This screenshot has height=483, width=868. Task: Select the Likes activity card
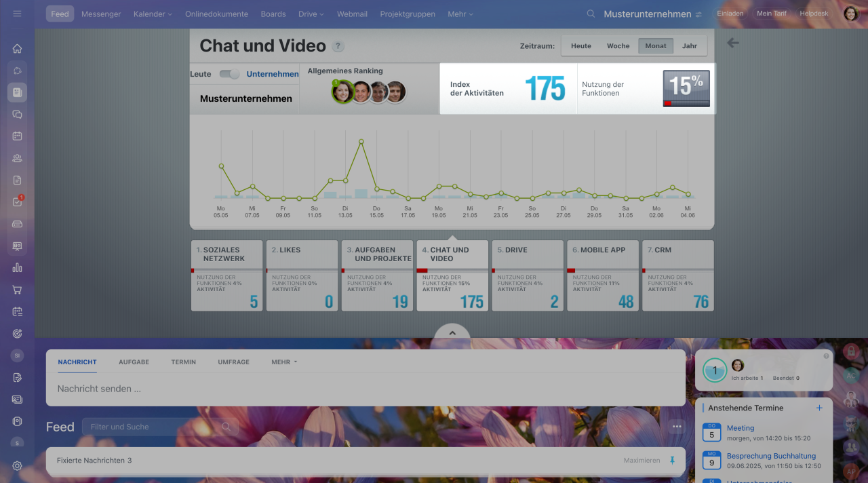tap(302, 275)
